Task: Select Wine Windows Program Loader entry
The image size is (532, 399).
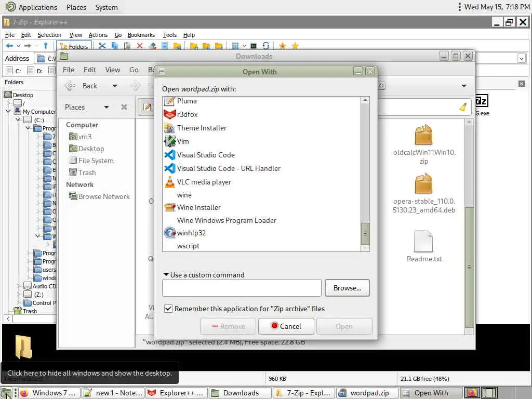Action: coord(262,220)
